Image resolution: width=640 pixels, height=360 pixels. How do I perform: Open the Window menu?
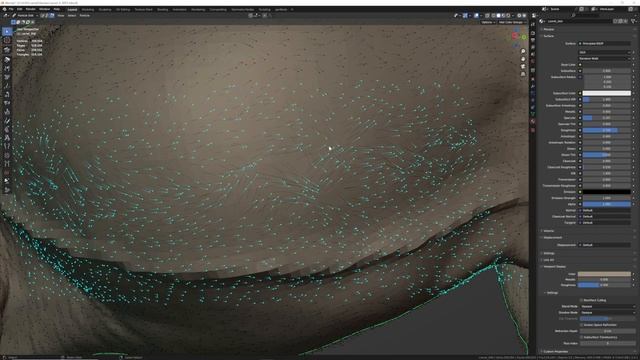pyautogui.click(x=44, y=9)
